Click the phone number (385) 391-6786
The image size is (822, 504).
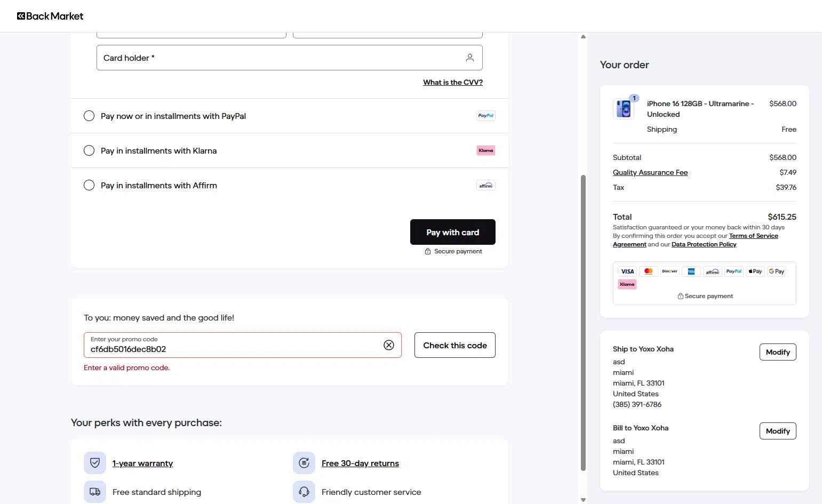[637, 404]
